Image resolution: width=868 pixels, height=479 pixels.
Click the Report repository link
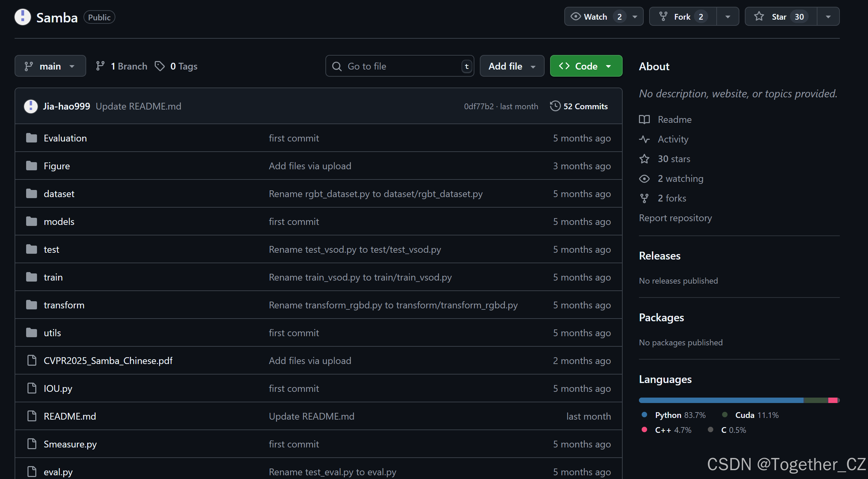point(675,218)
